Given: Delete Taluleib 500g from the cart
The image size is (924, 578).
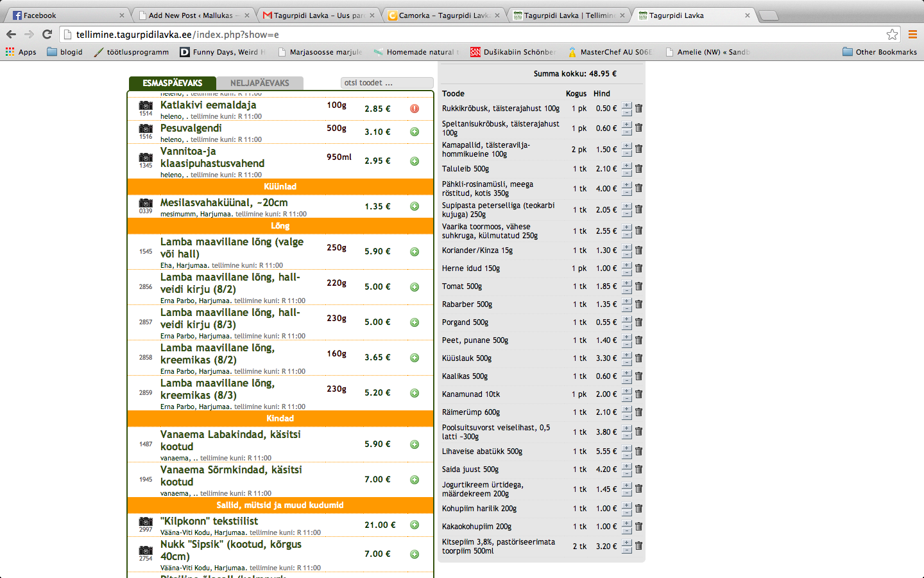Looking at the screenshot, I should (638, 168).
